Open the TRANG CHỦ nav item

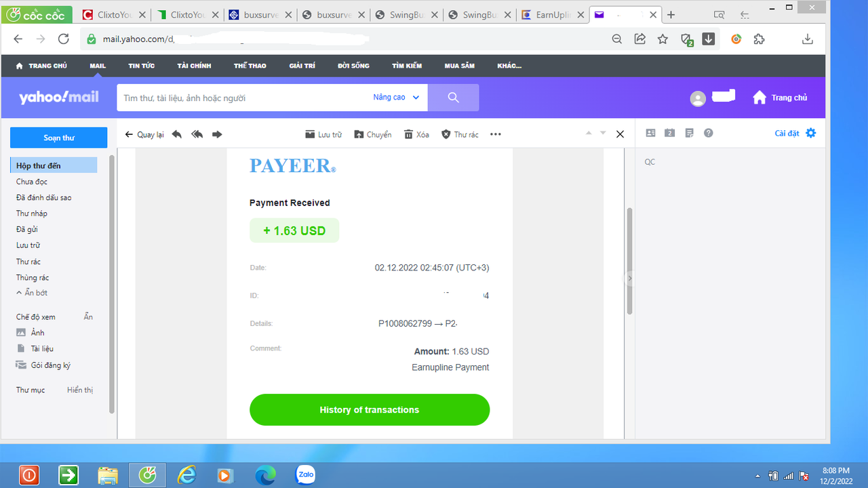41,66
